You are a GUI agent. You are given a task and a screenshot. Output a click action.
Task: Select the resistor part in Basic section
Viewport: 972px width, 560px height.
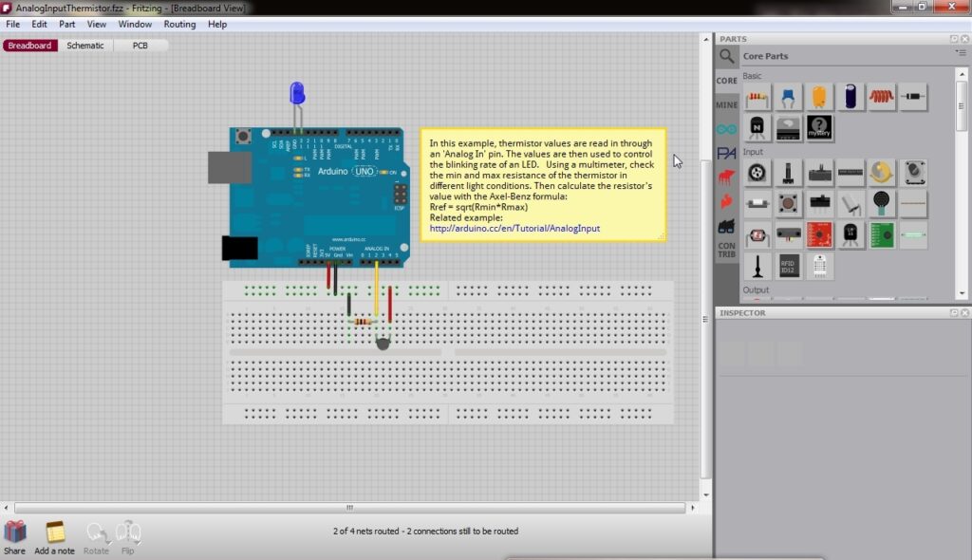pos(757,96)
